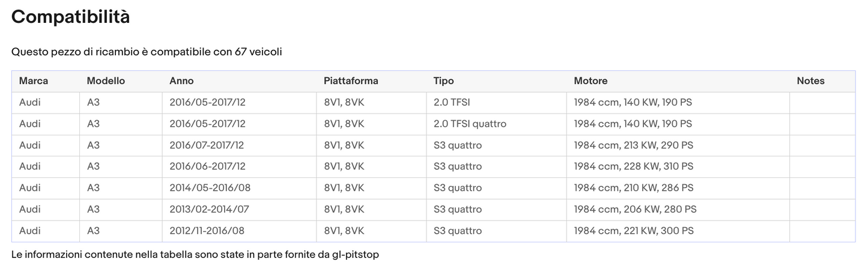Click the 2014/05-2016/08 year cell
Image resolution: width=868 pixels, height=267 pixels.
(210, 188)
